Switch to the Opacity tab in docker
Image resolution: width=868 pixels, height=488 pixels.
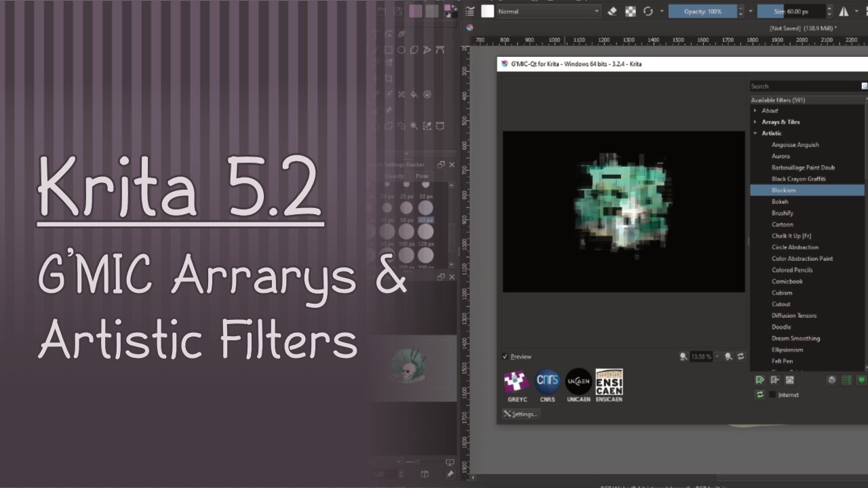[395, 176]
